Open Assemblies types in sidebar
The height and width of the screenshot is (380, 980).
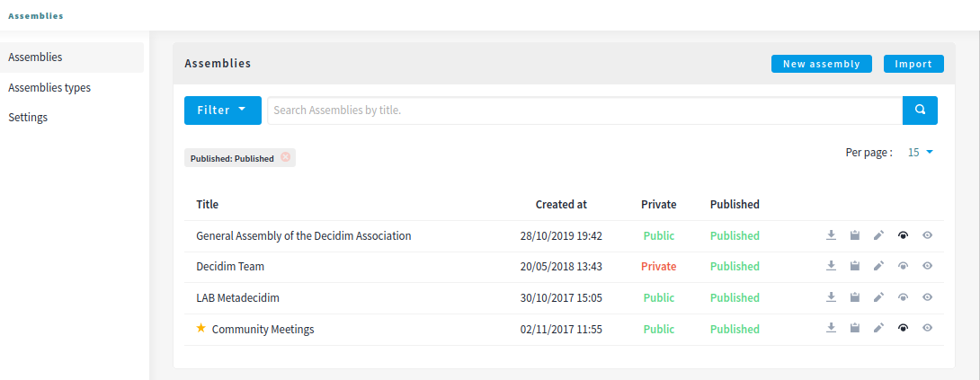pos(49,87)
